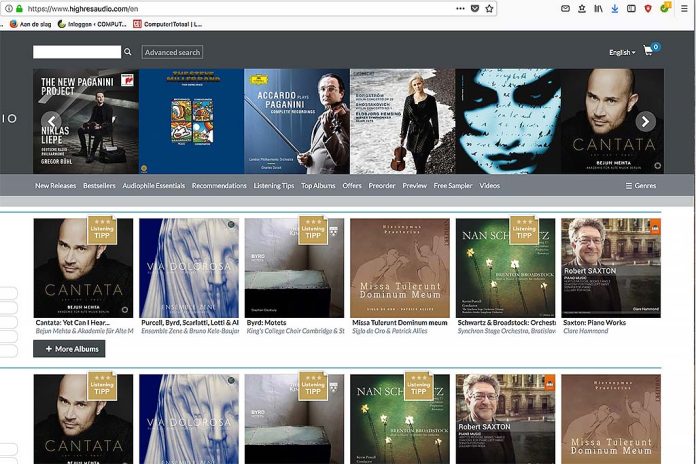The image size is (696, 464).
Task: Click the site information icon
Action: click(x=8, y=8)
